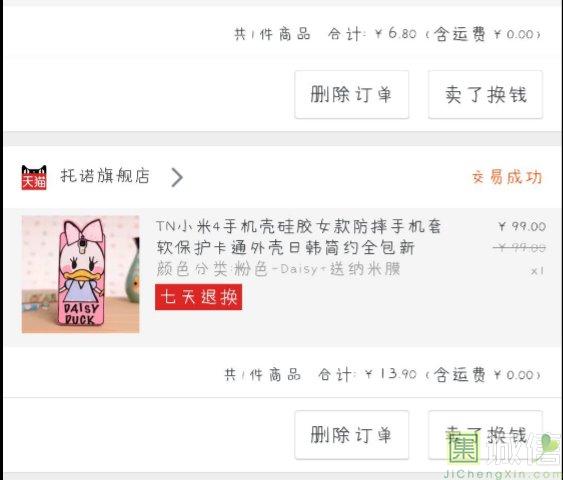Image resolution: width=563 pixels, height=480 pixels.
Task: Tap the red 七天退换 badge
Action: click(x=199, y=297)
